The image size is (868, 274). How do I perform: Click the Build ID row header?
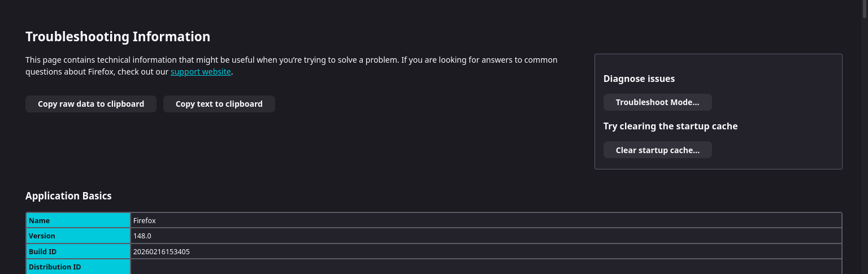[x=78, y=251]
